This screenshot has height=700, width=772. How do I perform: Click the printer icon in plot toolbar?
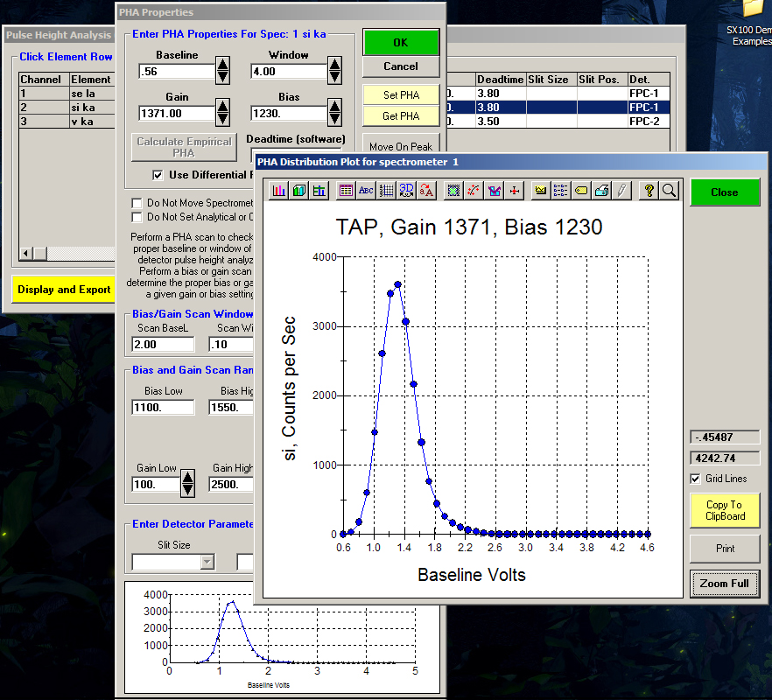point(602,190)
